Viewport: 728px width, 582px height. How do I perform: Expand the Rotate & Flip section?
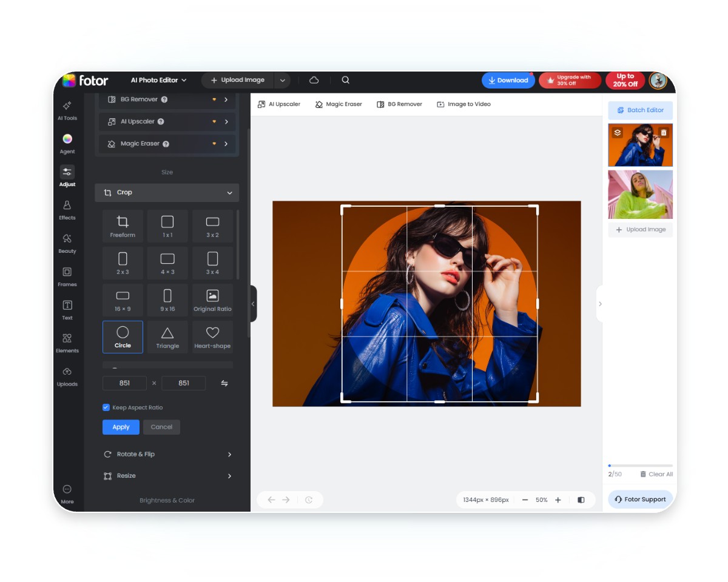[167, 454]
